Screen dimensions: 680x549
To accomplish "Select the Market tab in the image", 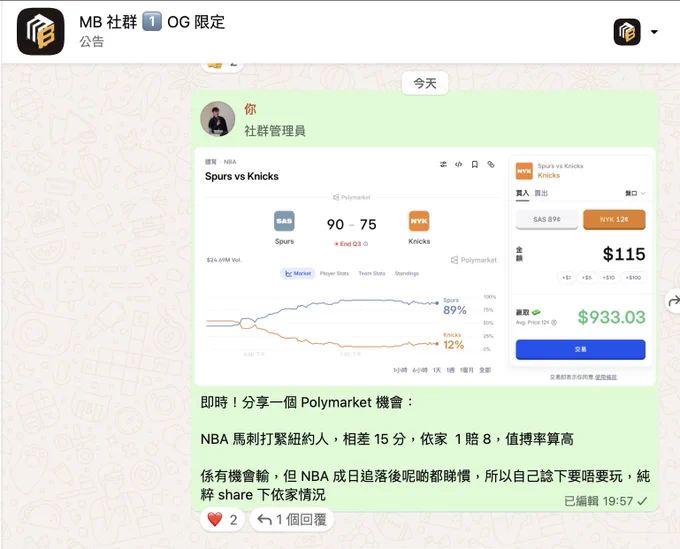I will click(x=298, y=273).
